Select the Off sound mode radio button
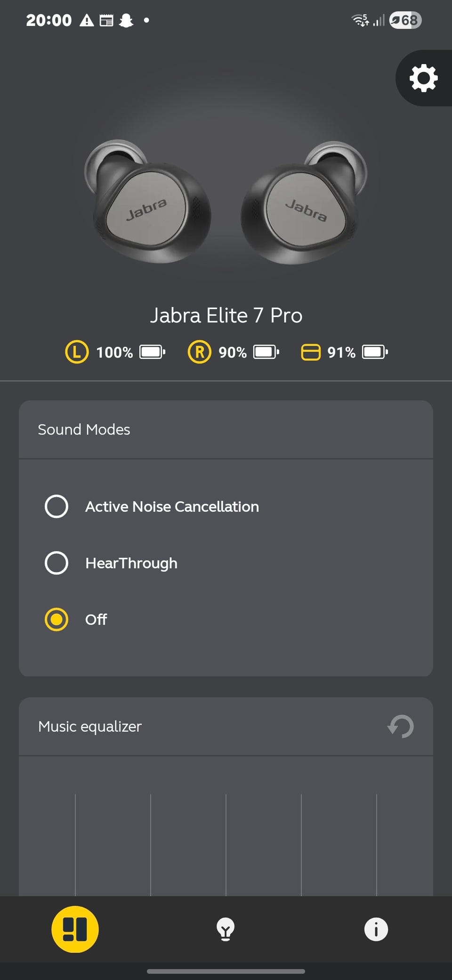Screen dimensions: 452x980 click(x=56, y=620)
